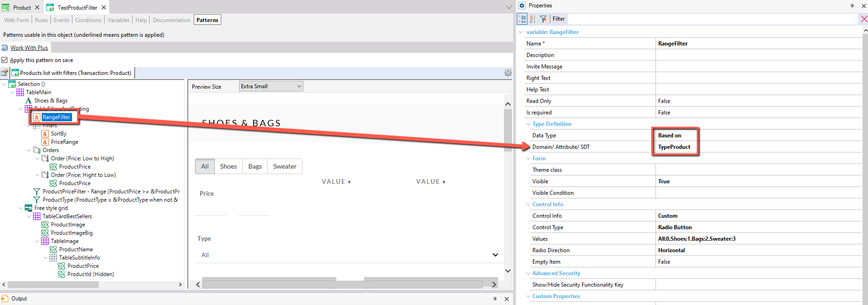Collapse the Type Definition property group
Viewport: 868px width, 305px height.
coord(528,124)
